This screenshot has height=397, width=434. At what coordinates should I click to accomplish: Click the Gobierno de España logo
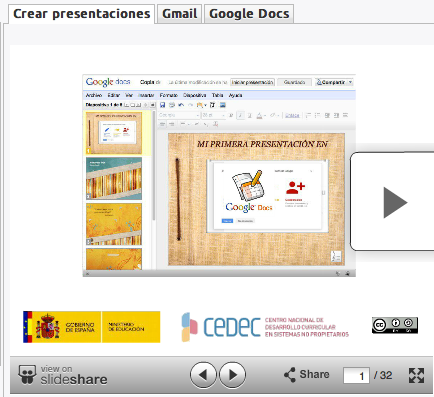pyautogui.click(x=62, y=327)
